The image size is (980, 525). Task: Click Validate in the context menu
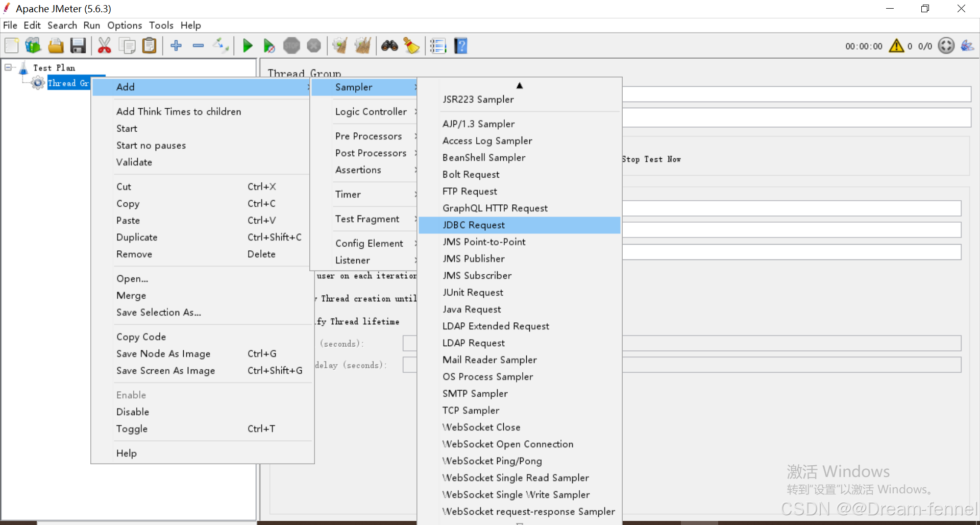pyautogui.click(x=202, y=162)
